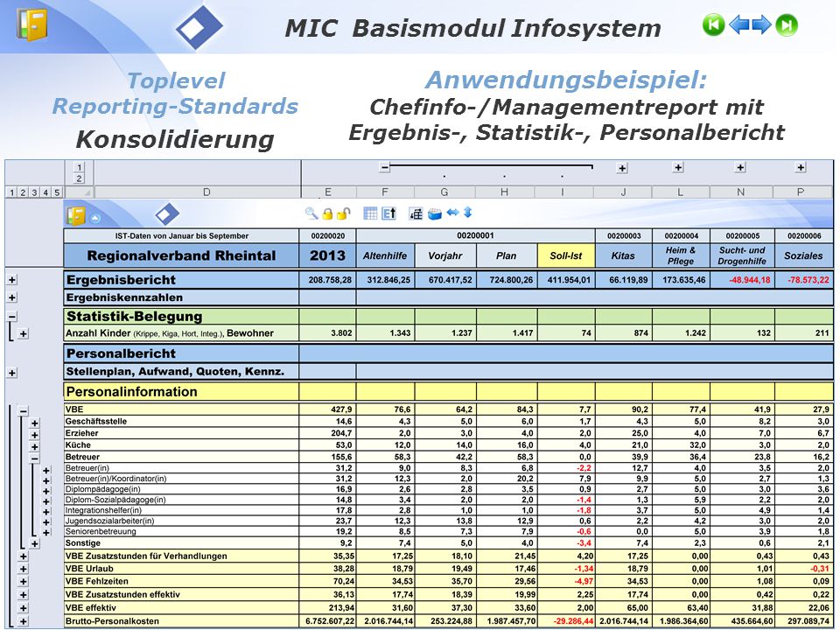Expand column group above column J

622,168
